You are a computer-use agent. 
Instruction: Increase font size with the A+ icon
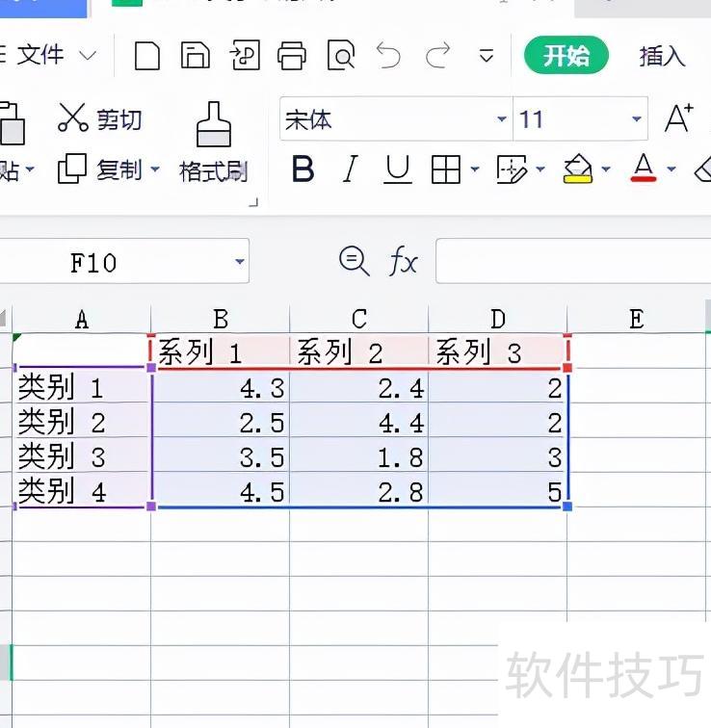point(678,117)
